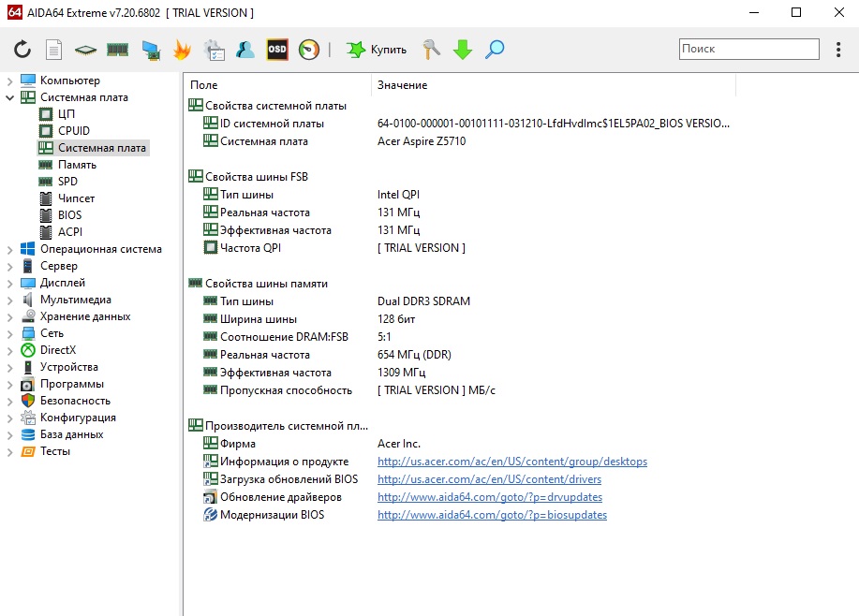859x616 pixels.
Task: Select the BIOS tree item
Action: 69,215
